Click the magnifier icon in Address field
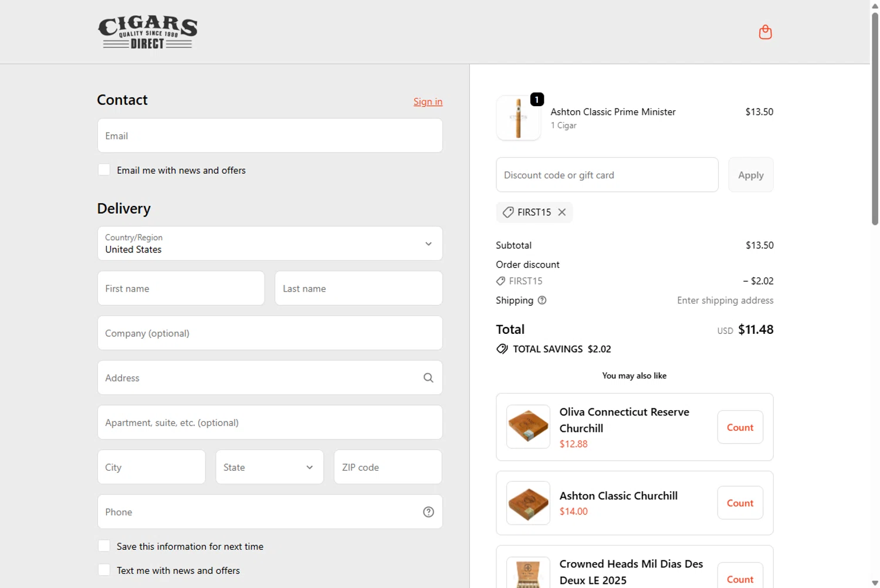This screenshot has width=880, height=588. (428, 378)
